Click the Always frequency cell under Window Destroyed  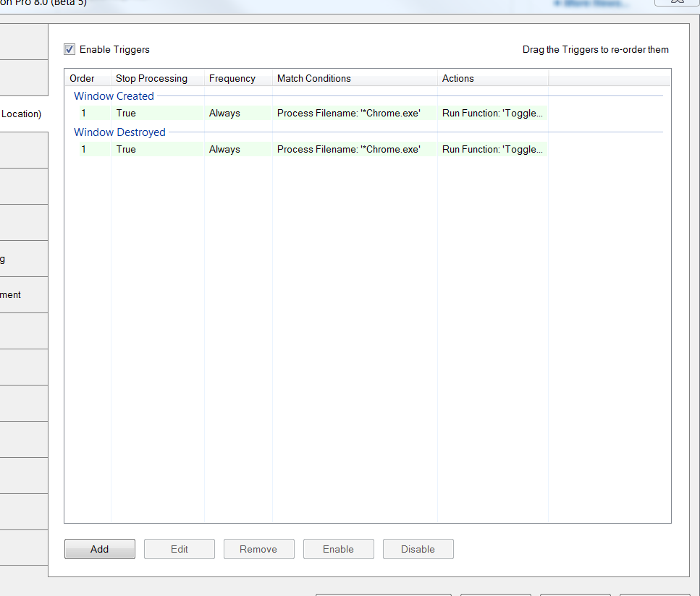(x=224, y=150)
